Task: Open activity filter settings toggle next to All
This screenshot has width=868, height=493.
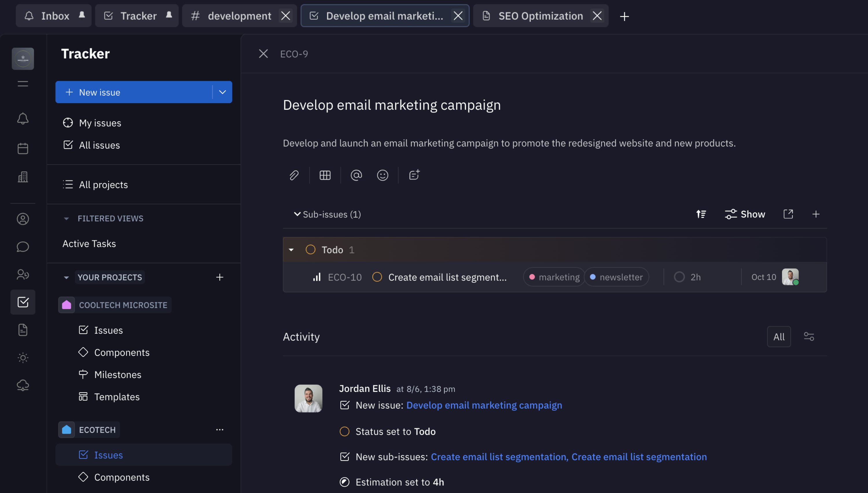Action: pyautogui.click(x=809, y=336)
